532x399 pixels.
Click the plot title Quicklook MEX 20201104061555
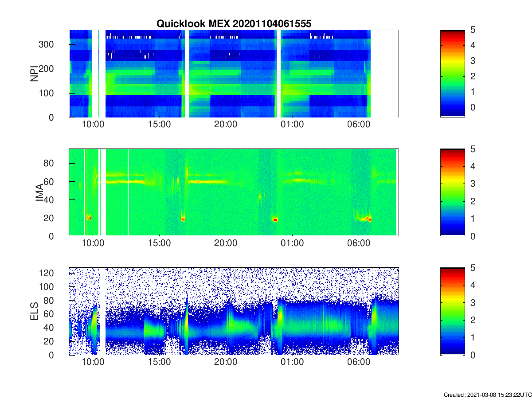click(x=234, y=24)
